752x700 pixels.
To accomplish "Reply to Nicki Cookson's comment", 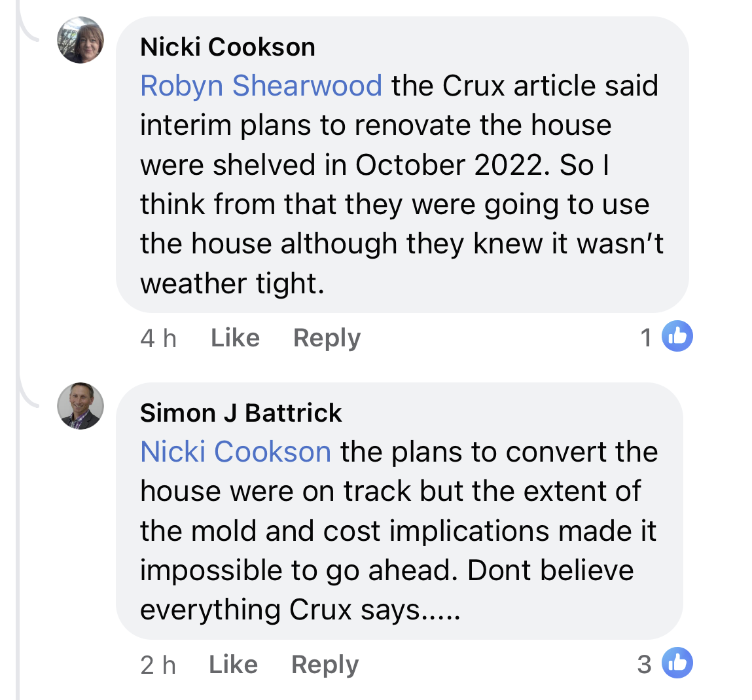I will [327, 338].
